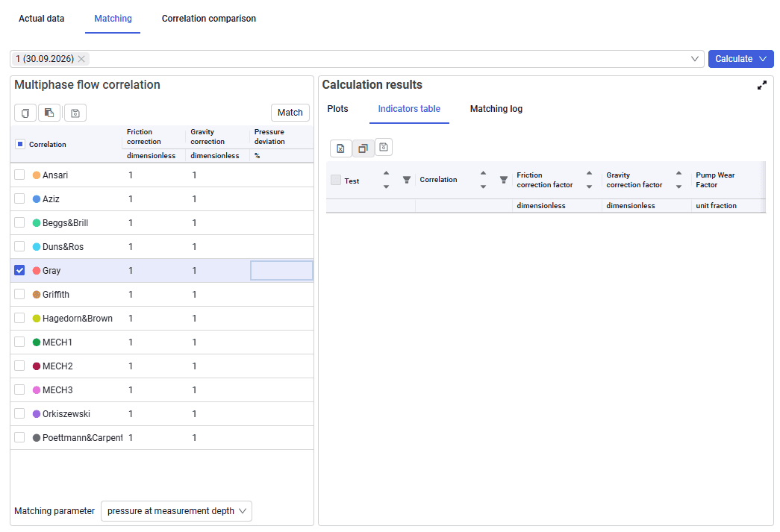780x532 pixels.
Task: Switch to the Actual data tab
Action: coord(41,19)
